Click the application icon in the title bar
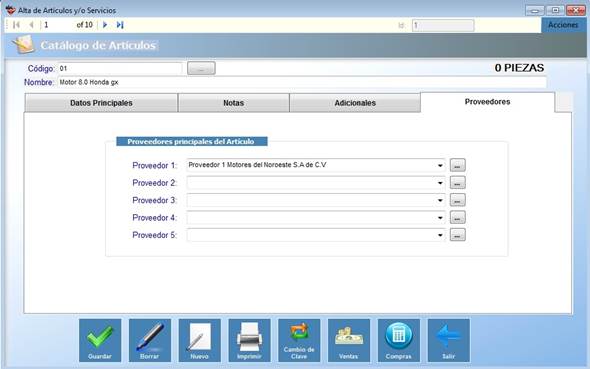The height and width of the screenshot is (369, 590). (x=11, y=10)
